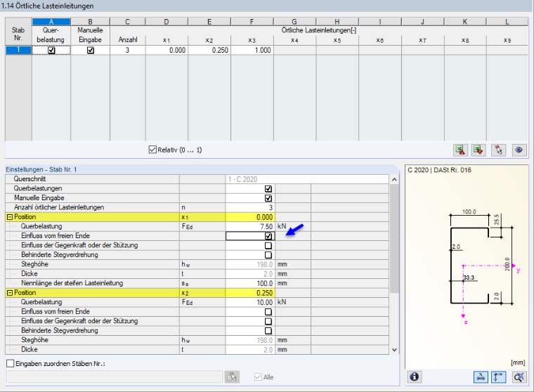Open cross-section info button

[x=414, y=377]
